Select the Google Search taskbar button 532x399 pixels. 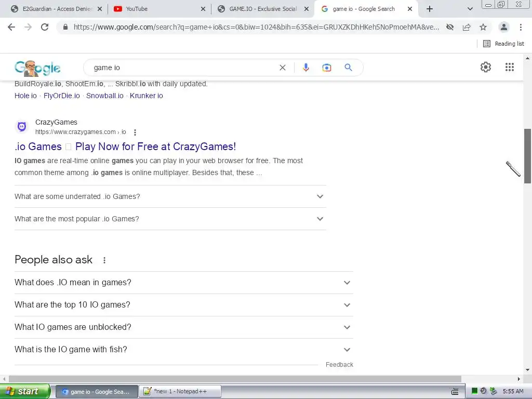coord(96,392)
